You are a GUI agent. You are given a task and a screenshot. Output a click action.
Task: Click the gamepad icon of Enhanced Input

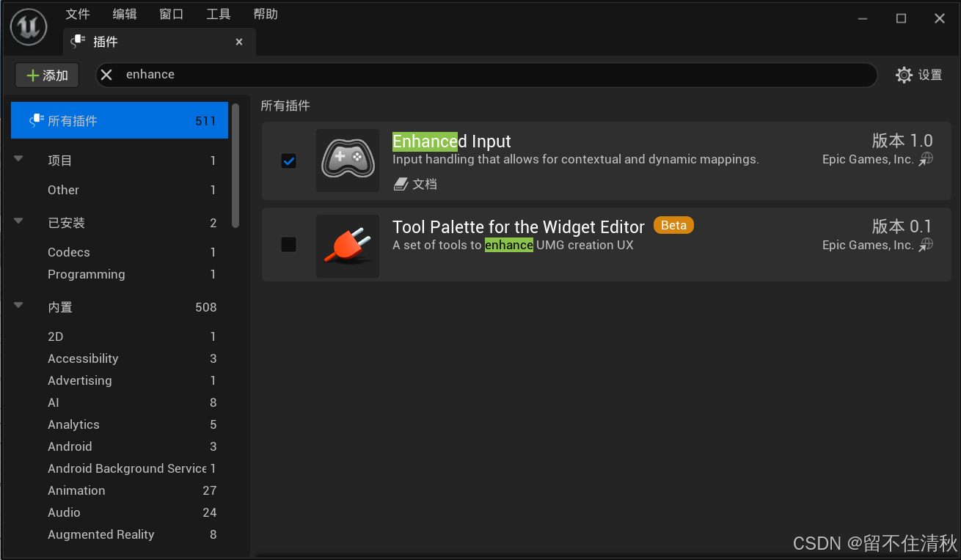tap(348, 161)
